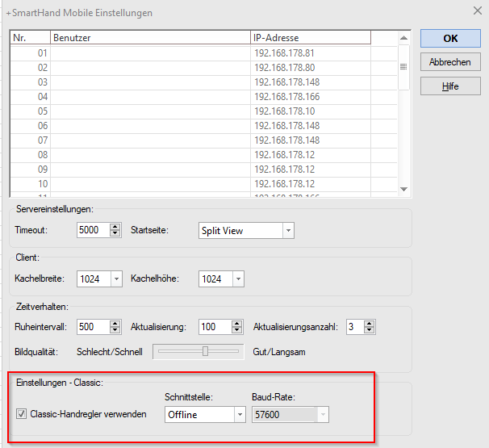Click the Benutzer column header
This screenshot has height=448, width=489.
(150, 37)
